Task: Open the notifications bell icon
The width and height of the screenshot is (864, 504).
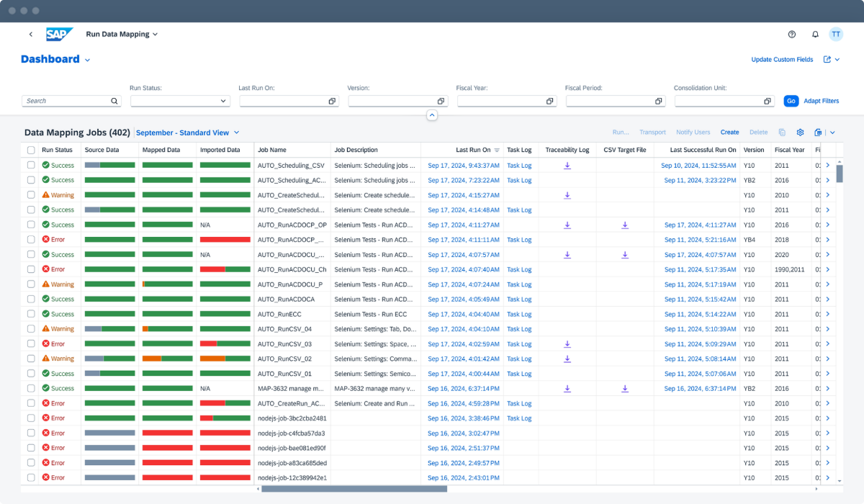Action: (x=815, y=34)
